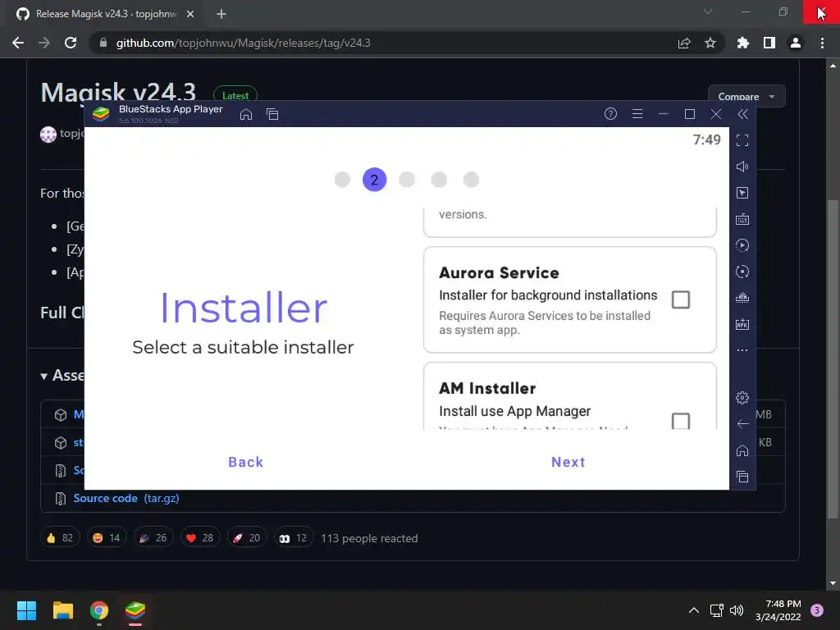Reload the GitHub page in Chrome
840x630 pixels.
(71, 43)
